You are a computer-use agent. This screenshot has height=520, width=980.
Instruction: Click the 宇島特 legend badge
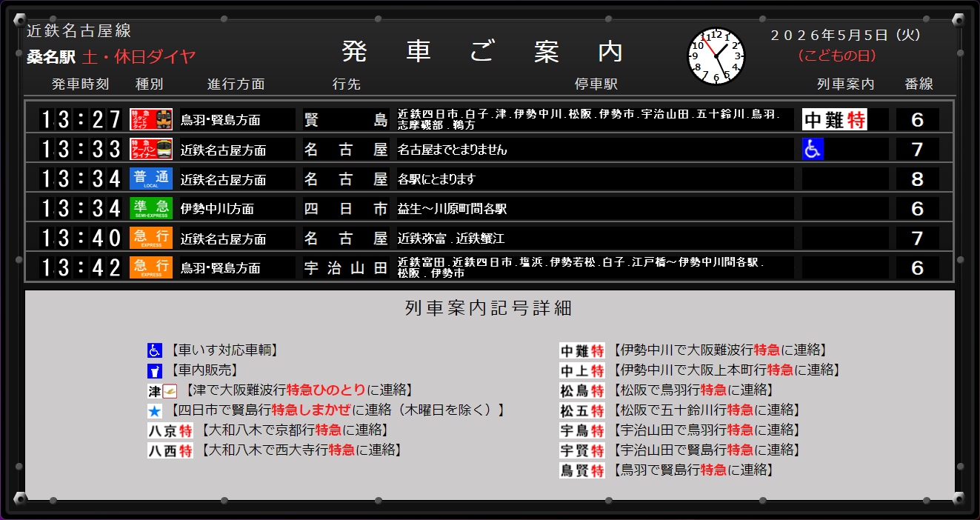582,430
